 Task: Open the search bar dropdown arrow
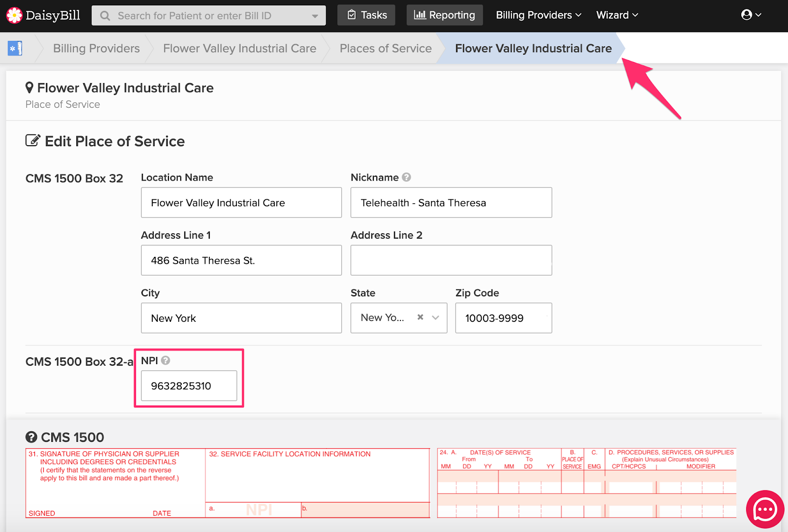coord(315,16)
